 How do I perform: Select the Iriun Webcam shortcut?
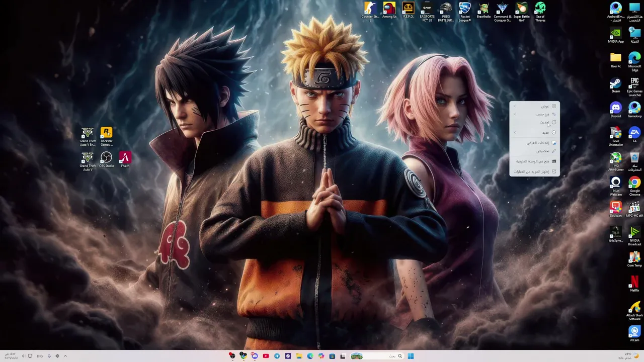point(616,187)
